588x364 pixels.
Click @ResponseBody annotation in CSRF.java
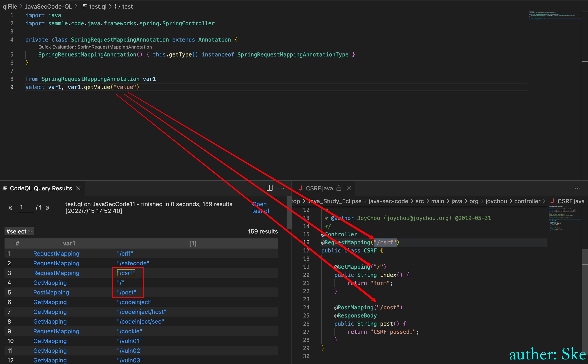coord(355,316)
